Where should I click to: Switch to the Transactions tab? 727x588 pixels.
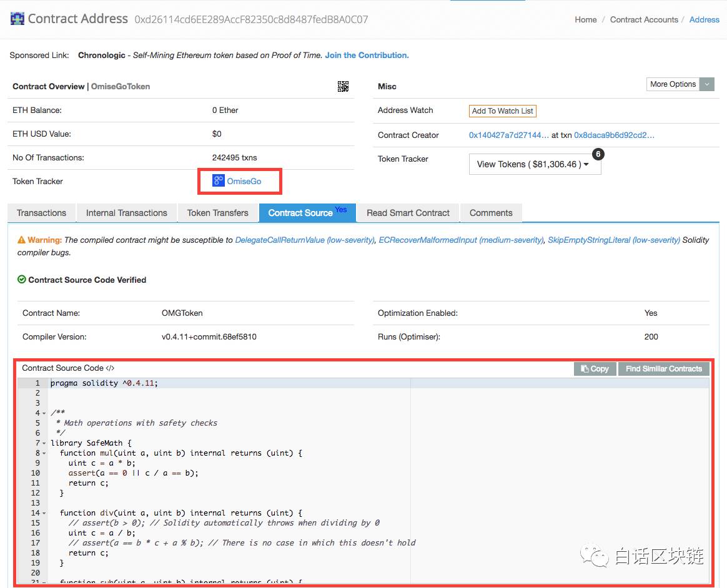[41, 213]
